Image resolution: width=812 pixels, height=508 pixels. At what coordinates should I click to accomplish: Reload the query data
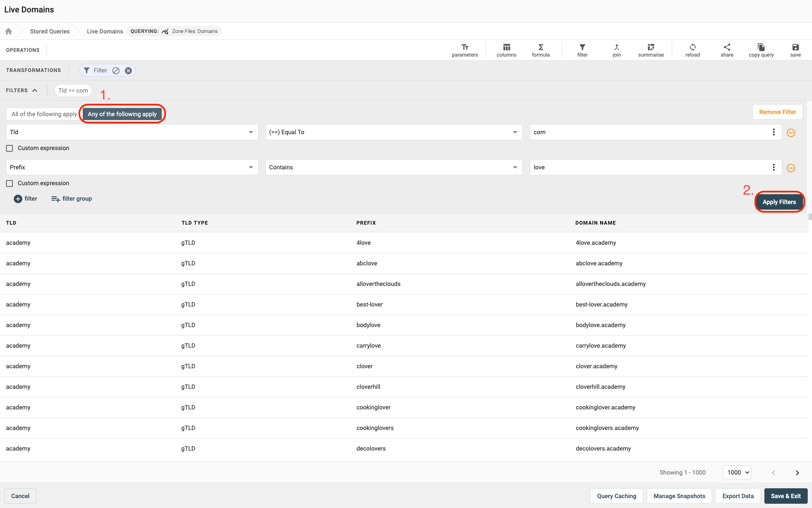pyautogui.click(x=692, y=50)
